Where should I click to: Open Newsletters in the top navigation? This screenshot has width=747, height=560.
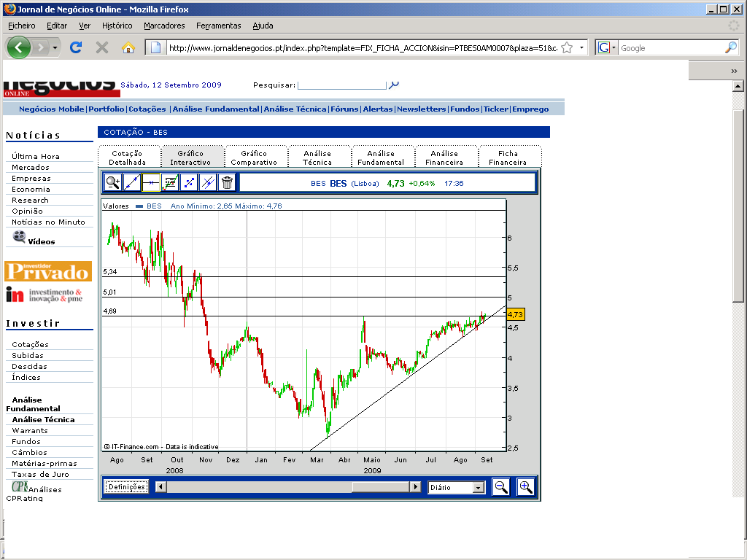click(422, 109)
